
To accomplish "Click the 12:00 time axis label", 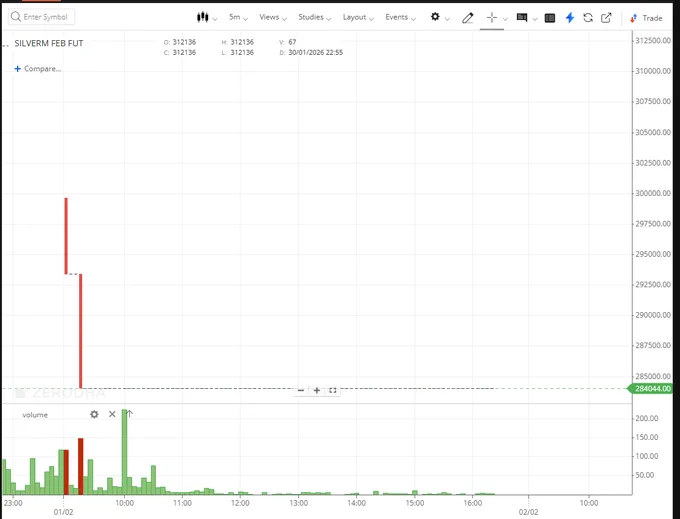I will pos(240,503).
